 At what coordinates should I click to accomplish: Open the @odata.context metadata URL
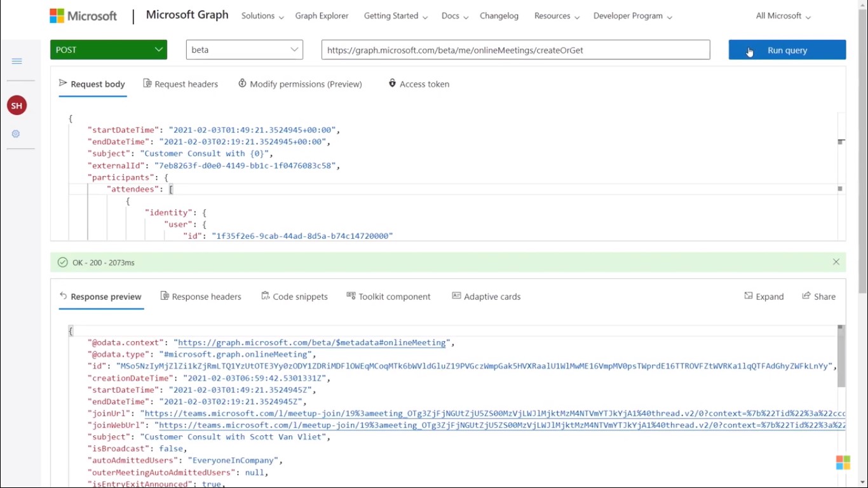tap(312, 342)
